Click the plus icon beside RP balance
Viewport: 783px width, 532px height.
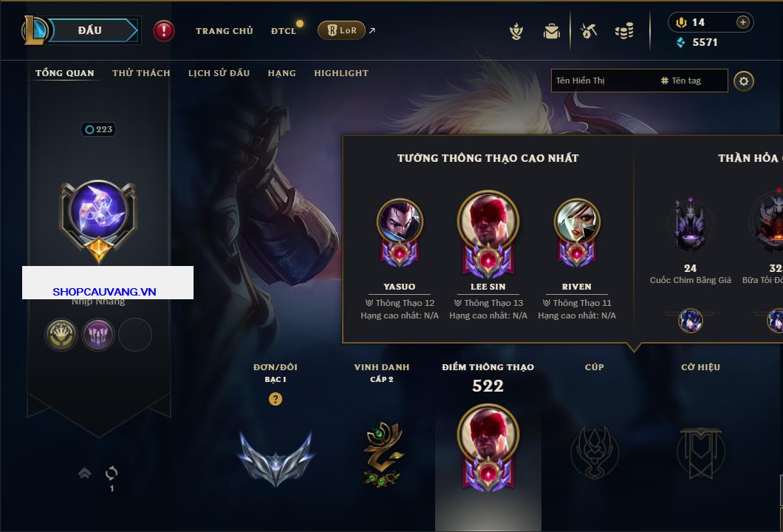click(x=743, y=22)
